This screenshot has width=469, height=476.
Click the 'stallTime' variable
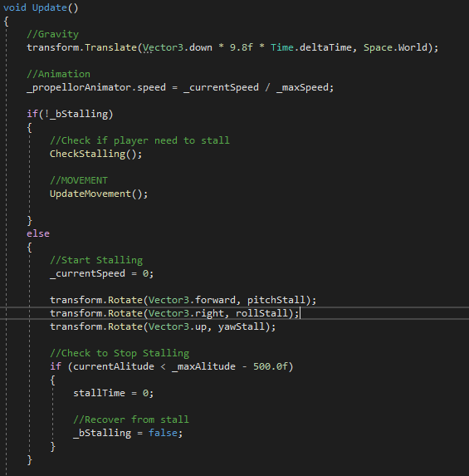pos(100,393)
